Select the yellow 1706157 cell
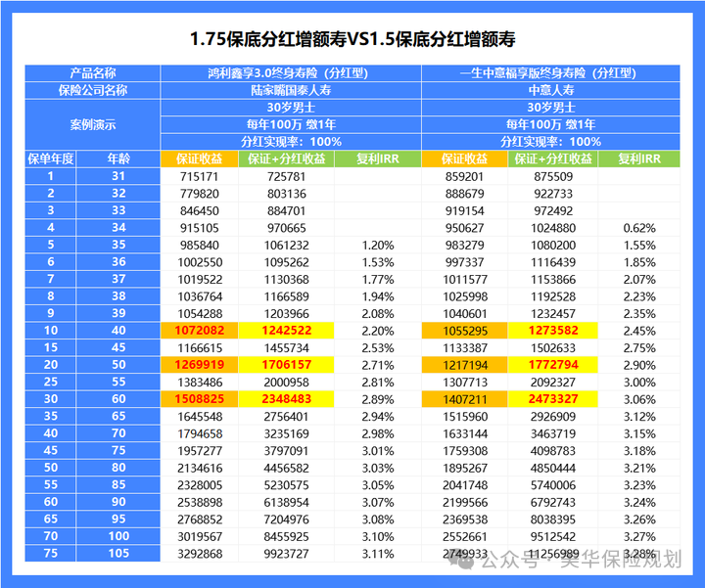The image size is (705, 588). click(285, 365)
